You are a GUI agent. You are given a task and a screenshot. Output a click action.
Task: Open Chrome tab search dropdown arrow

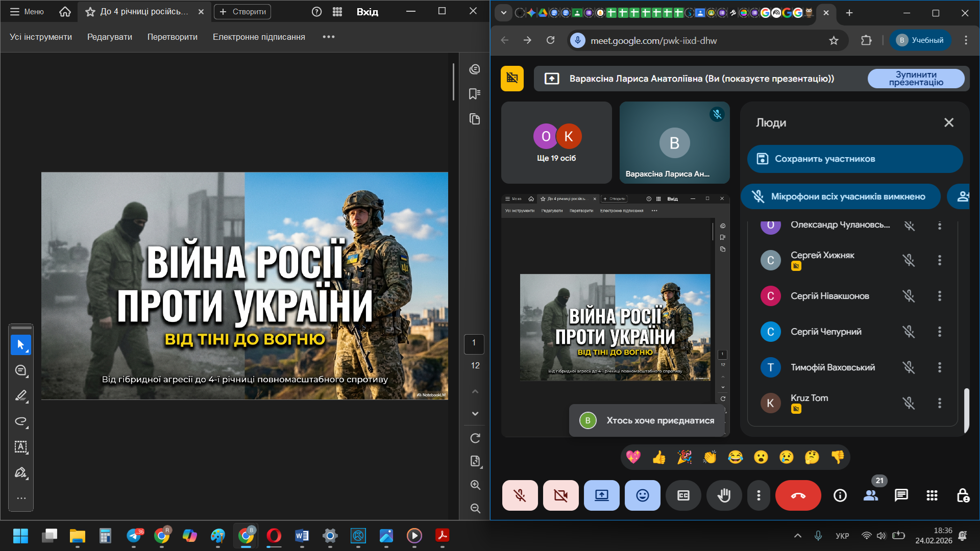tap(503, 13)
